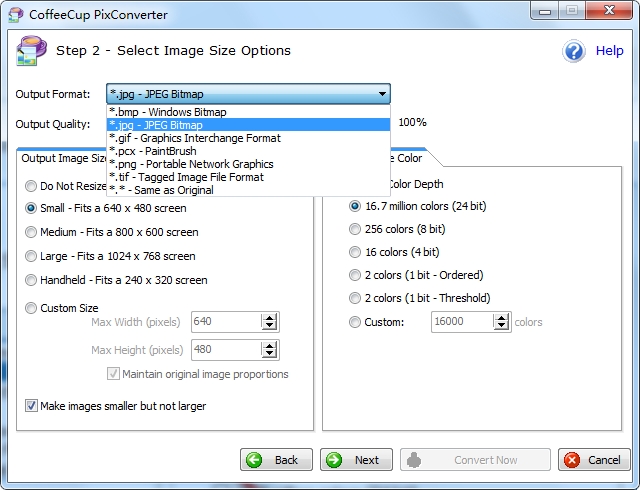Click the Max Width pixels input field
This screenshot has width=640, height=490.
pos(225,322)
